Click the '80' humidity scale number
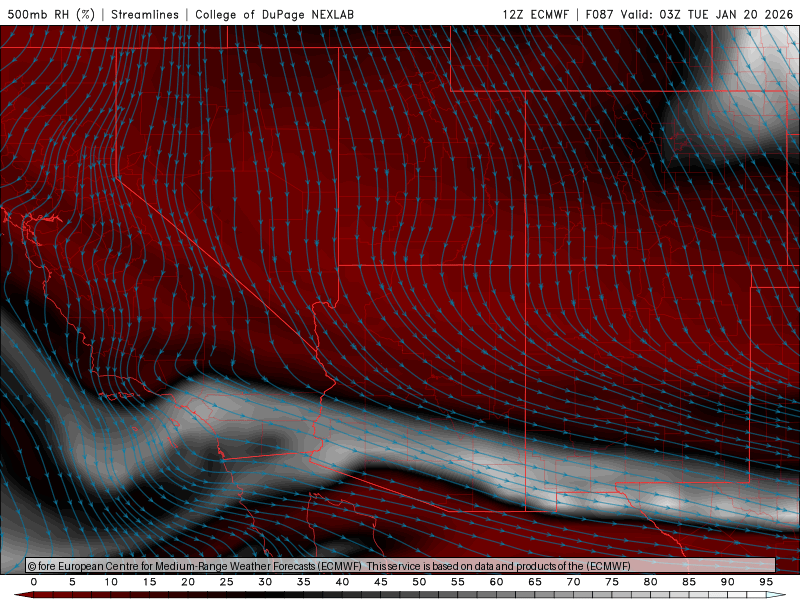 coord(650,582)
